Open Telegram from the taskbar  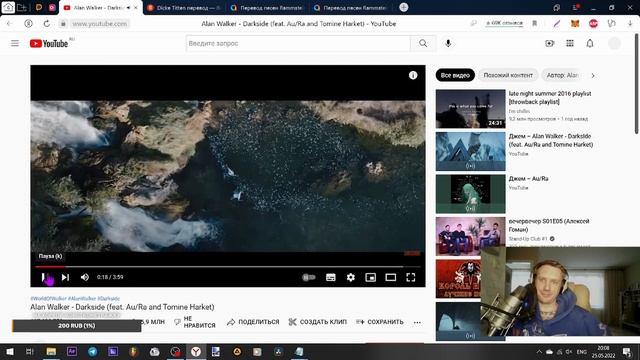point(93,351)
